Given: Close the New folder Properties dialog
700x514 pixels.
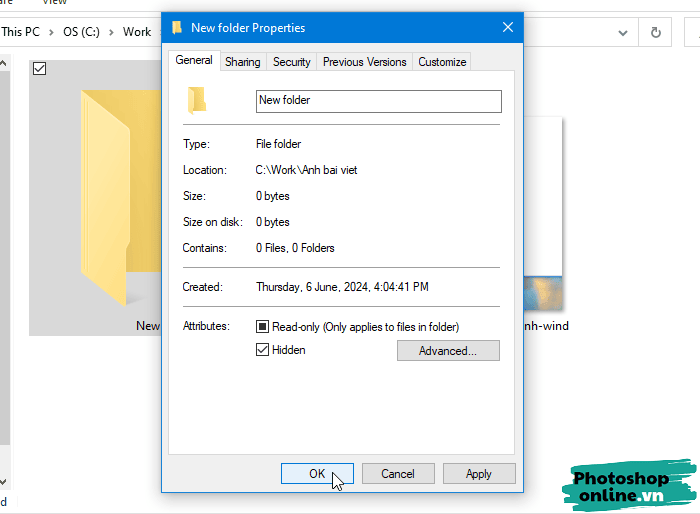Looking at the screenshot, I should pyautogui.click(x=508, y=28).
